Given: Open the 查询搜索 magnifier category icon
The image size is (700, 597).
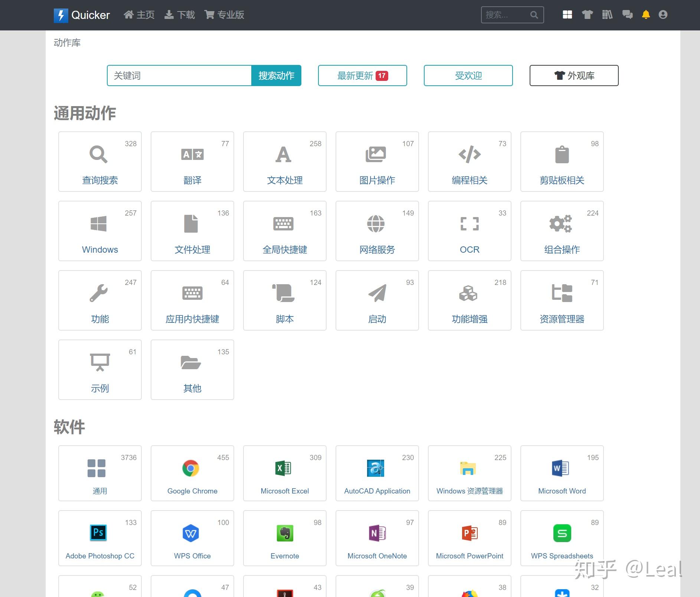Looking at the screenshot, I should (98, 154).
